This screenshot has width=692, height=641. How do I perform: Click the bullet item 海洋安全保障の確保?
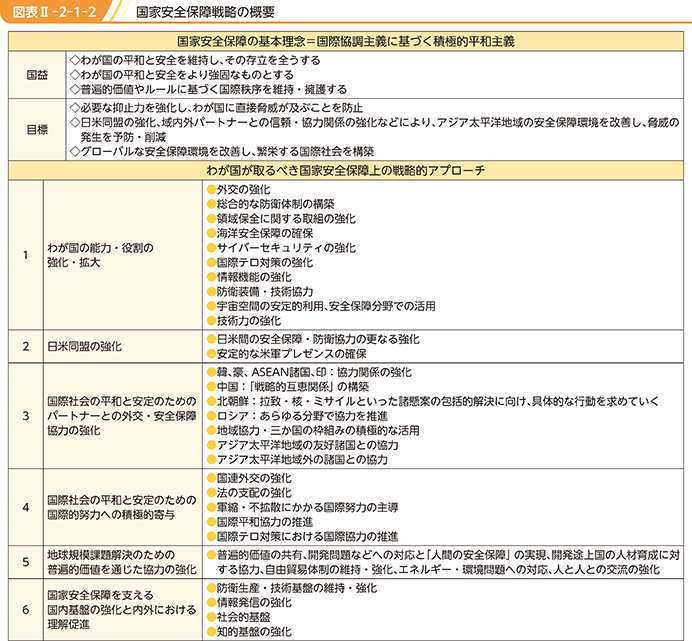(260, 233)
